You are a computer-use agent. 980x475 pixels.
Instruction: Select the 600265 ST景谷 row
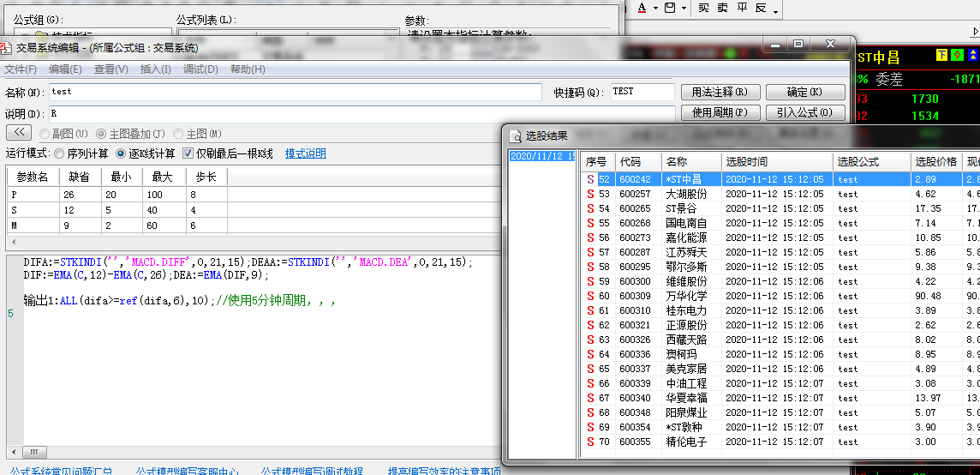(x=780, y=208)
